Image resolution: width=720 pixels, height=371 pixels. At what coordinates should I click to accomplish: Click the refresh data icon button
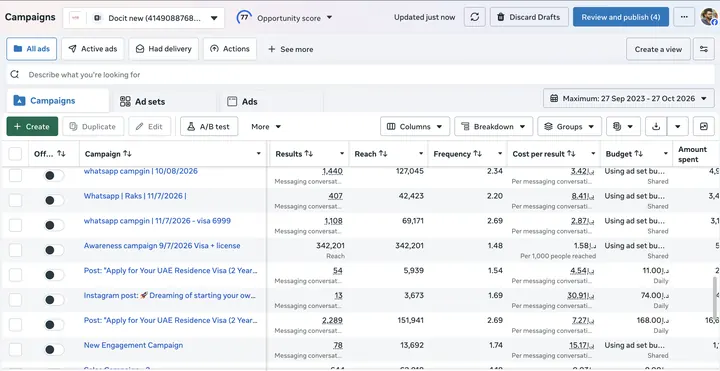click(475, 17)
